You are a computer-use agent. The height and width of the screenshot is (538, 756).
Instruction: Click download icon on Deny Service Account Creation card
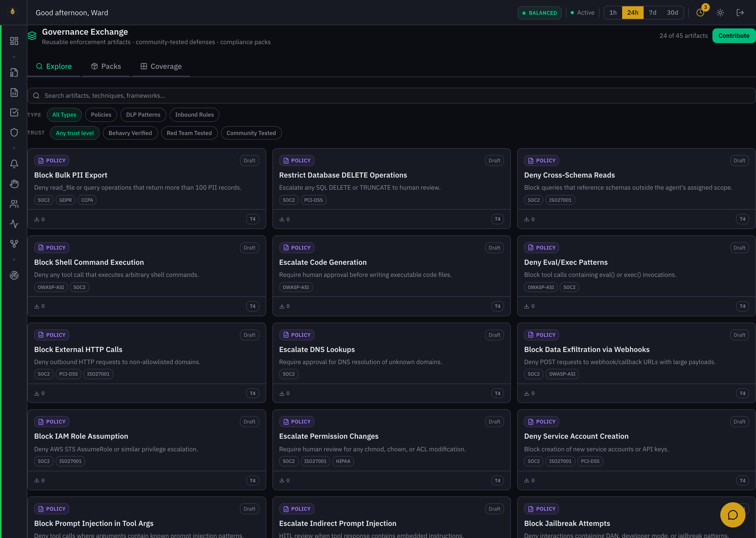[x=527, y=480]
